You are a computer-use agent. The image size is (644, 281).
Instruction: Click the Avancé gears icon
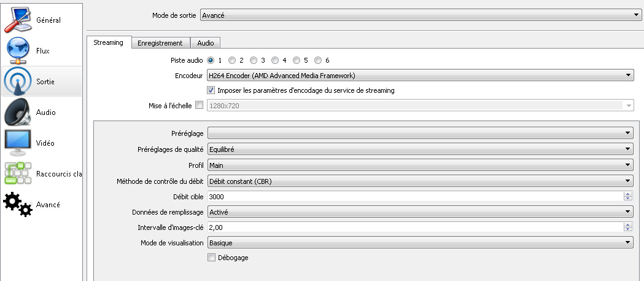pyautogui.click(x=18, y=204)
